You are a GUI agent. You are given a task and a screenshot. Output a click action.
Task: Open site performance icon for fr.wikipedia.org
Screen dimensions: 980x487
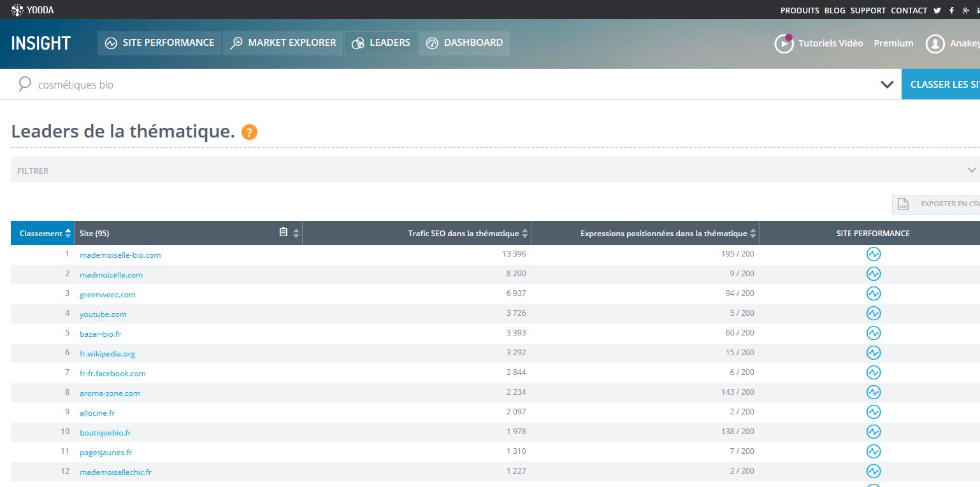[x=873, y=353]
